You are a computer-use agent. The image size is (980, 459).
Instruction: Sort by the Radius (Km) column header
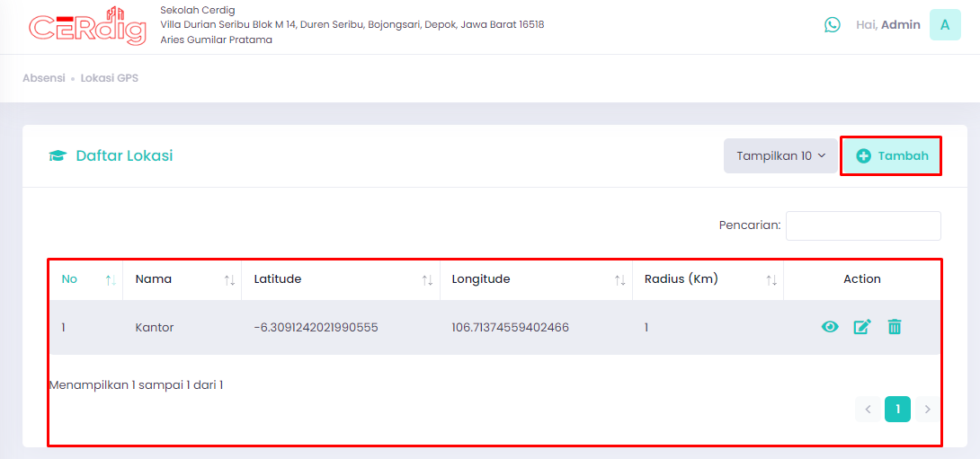(708, 279)
